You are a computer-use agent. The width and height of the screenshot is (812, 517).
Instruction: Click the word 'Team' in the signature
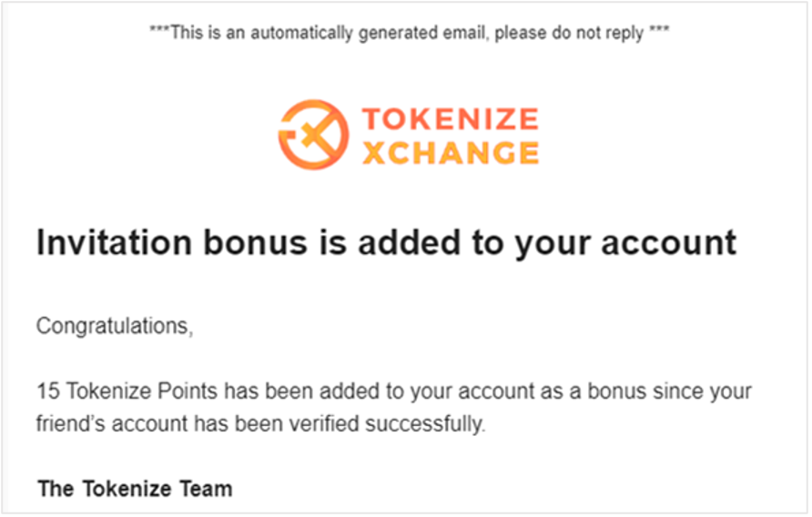tap(206, 489)
